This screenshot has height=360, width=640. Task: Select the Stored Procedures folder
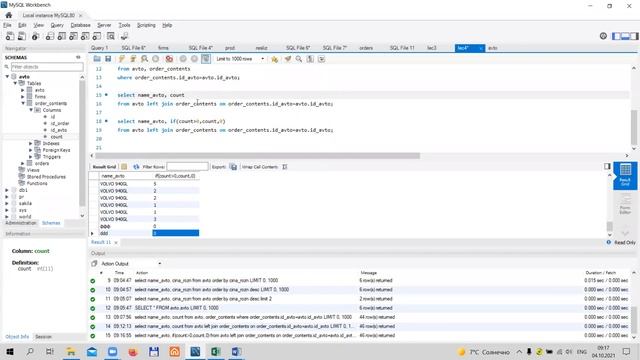click(x=46, y=177)
